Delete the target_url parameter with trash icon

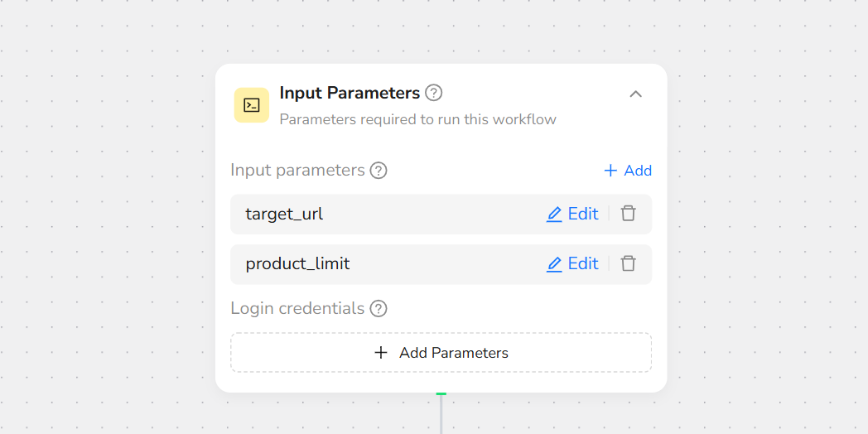point(628,214)
